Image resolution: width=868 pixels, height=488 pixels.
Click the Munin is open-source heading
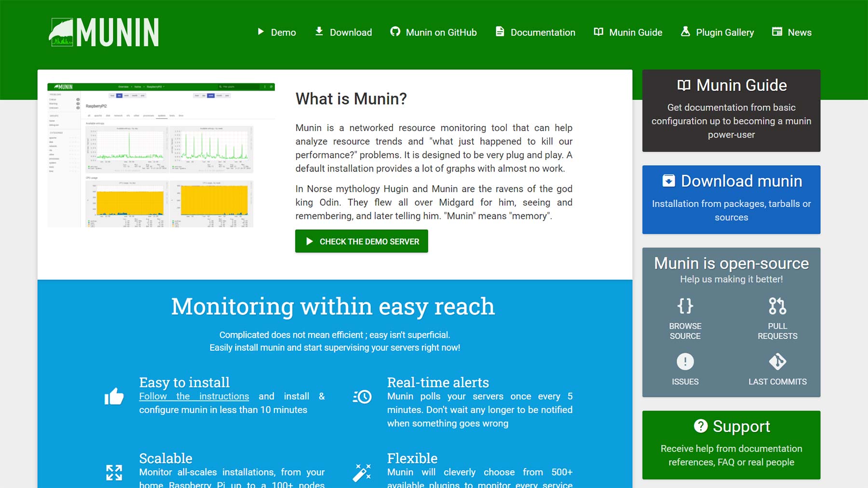tap(732, 264)
